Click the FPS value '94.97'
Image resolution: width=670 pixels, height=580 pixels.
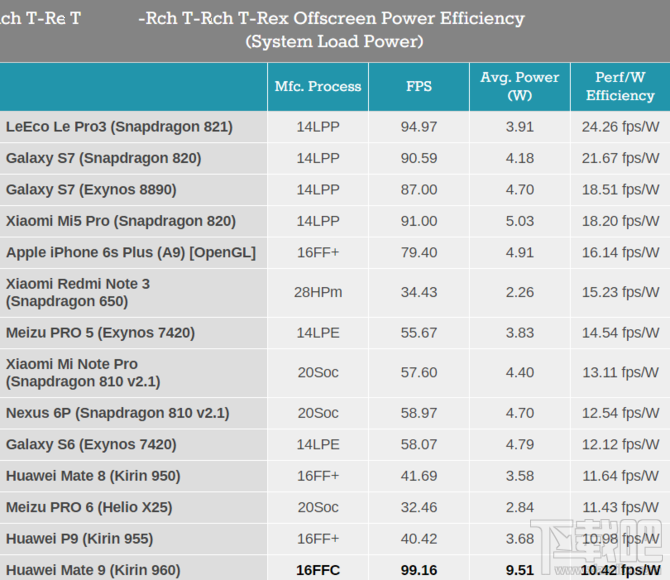coord(419,127)
